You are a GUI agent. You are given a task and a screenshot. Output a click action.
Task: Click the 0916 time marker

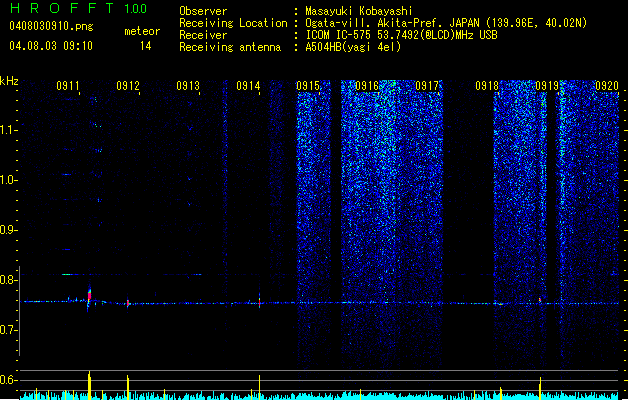pos(367,86)
